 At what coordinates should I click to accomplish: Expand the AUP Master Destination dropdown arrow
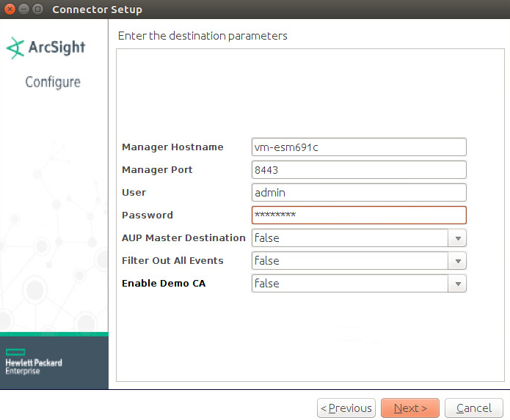coord(458,238)
